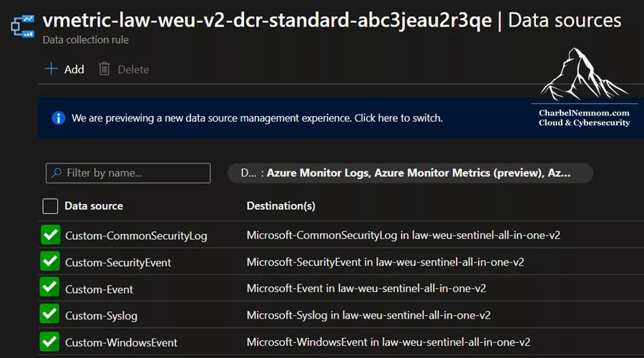Click the data collection rule resource icon

(x=23, y=26)
